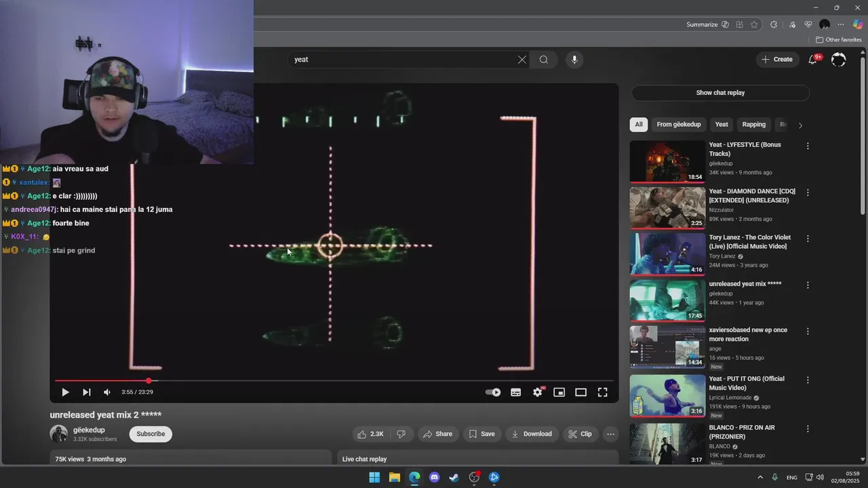Play the unreleased yeat mix video
868x488 pixels.
65,392
